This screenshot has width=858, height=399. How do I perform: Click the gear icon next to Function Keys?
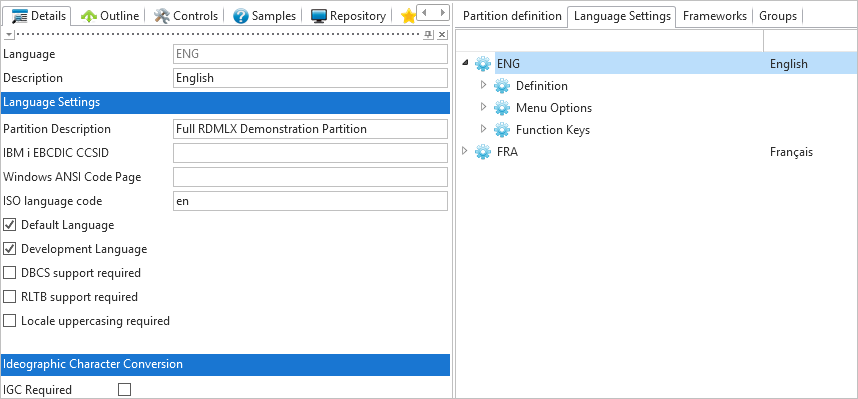pos(502,130)
